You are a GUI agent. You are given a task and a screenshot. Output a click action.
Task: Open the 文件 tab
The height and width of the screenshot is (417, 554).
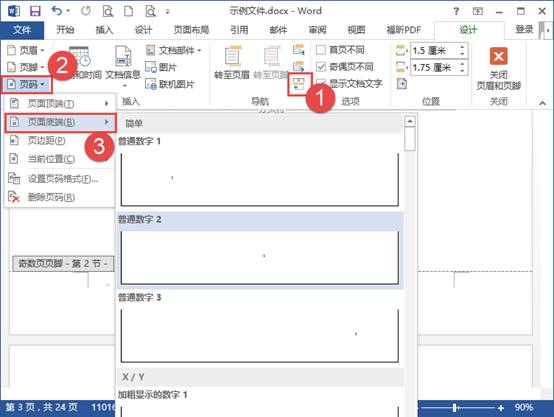pos(22,30)
